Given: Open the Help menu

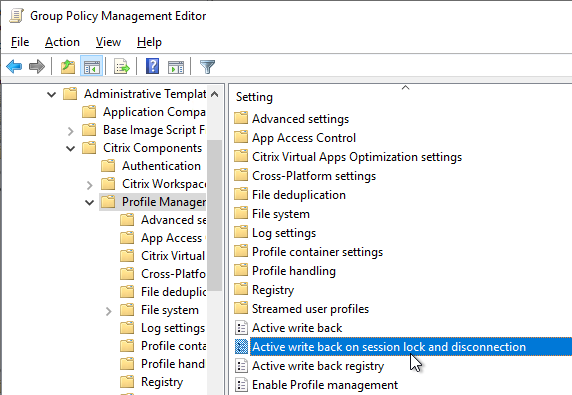Looking at the screenshot, I should click(x=149, y=42).
